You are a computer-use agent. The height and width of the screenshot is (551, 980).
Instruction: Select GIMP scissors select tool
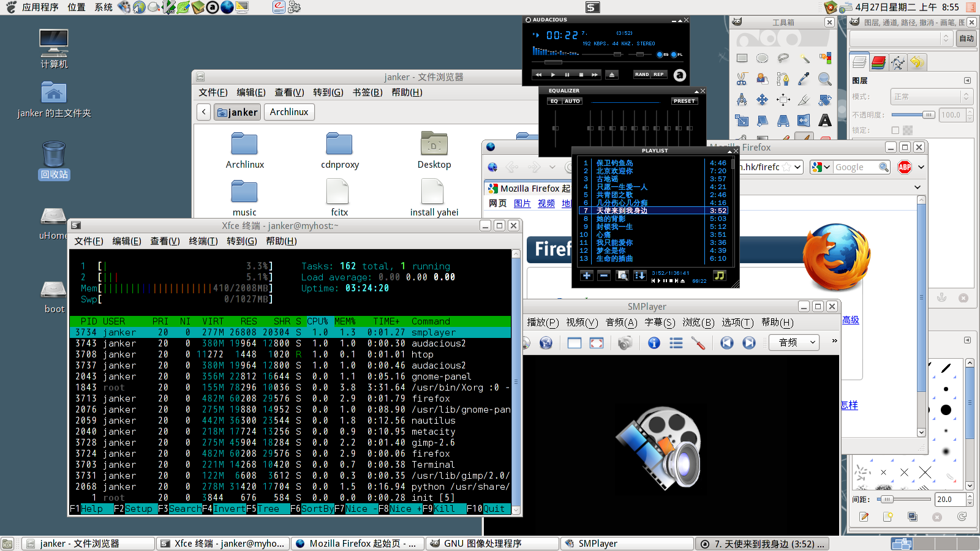click(x=742, y=79)
